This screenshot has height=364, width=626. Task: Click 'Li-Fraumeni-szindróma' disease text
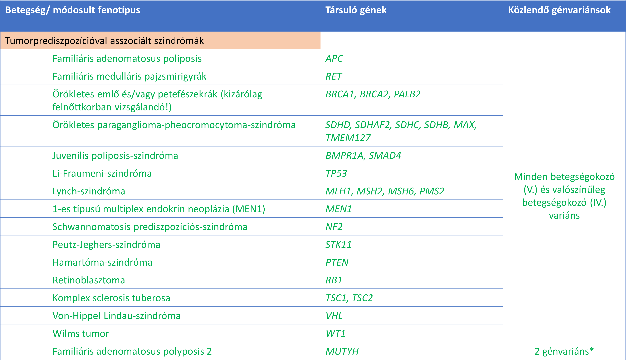tap(102, 173)
